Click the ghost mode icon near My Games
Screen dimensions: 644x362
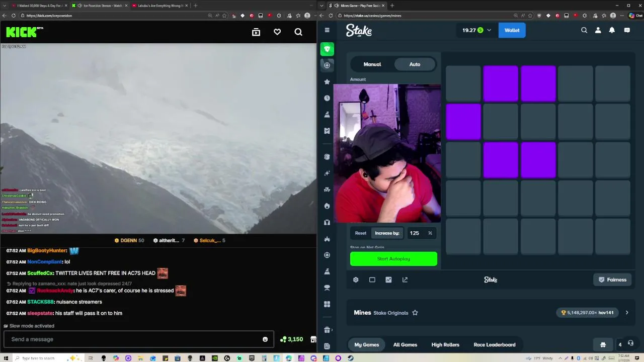click(x=603, y=344)
